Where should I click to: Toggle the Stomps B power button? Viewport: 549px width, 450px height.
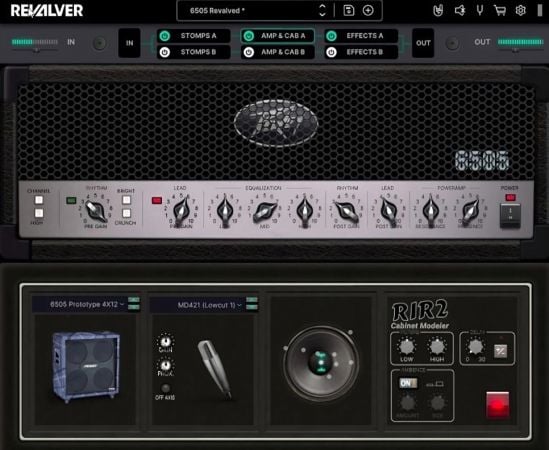click(165, 52)
